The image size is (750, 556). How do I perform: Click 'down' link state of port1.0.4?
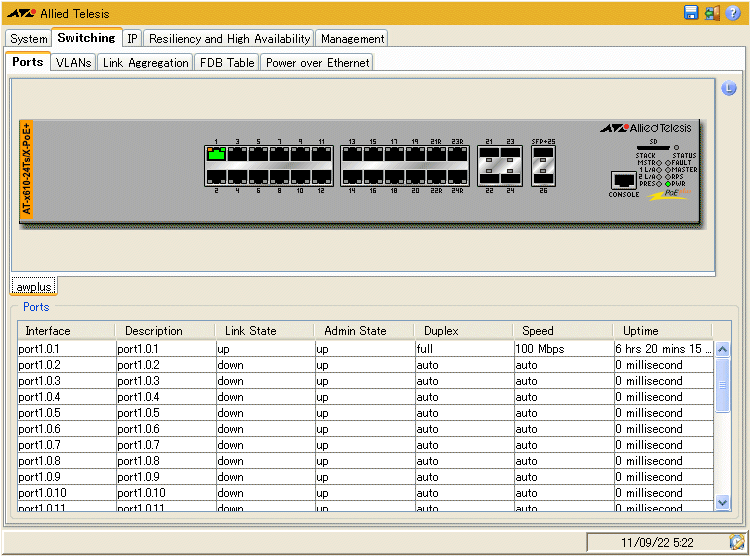[265, 397]
